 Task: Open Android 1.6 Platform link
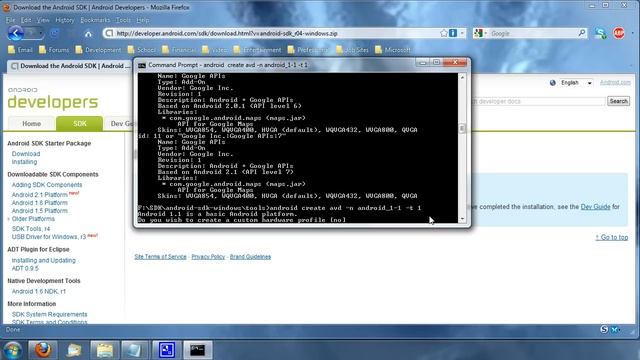tap(39, 203)
